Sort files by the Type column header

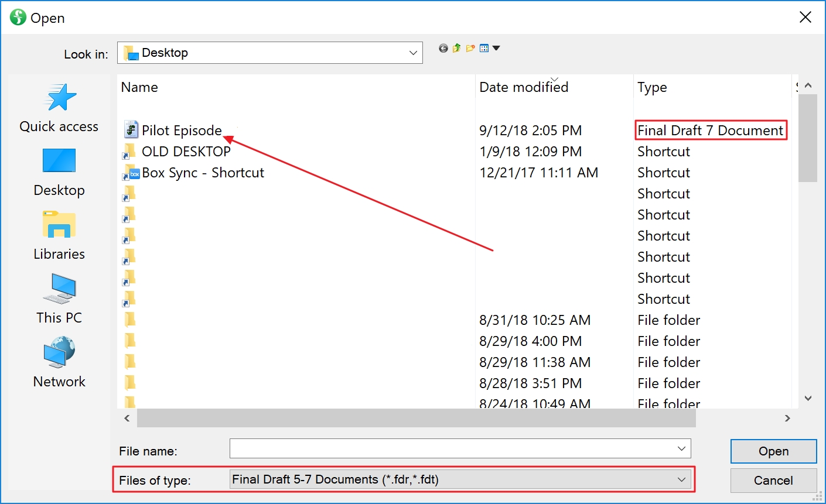(652, 87)
